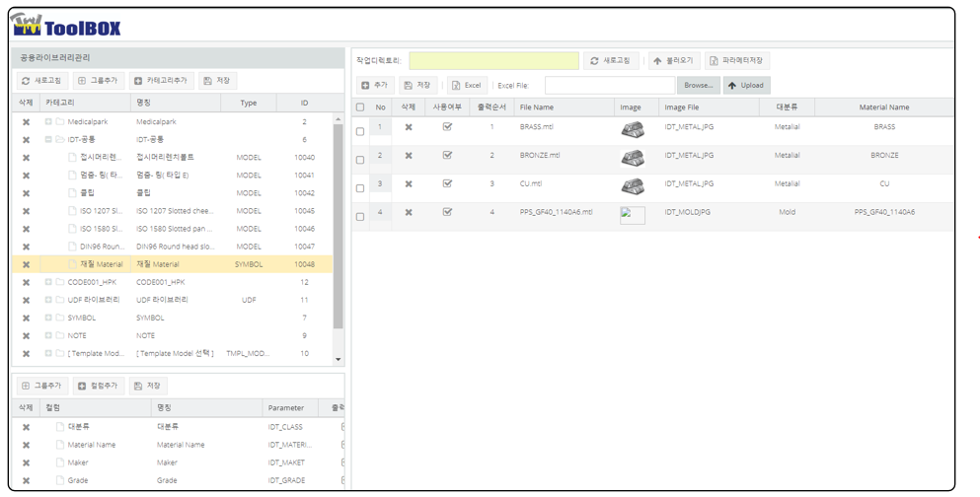This screenshot has width=980, height=497.
Task: Click the Upload button
Action: click(x=746, y=85)
